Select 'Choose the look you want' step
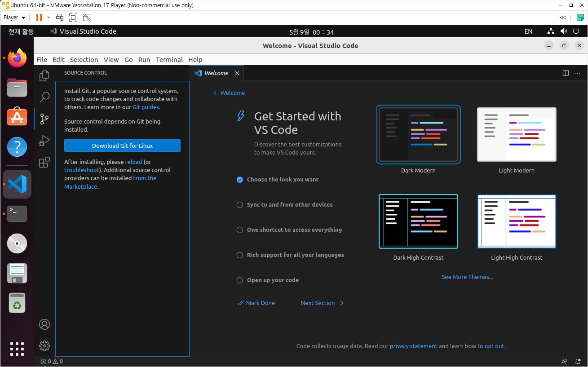588x367 pixels. click(283, 180)
